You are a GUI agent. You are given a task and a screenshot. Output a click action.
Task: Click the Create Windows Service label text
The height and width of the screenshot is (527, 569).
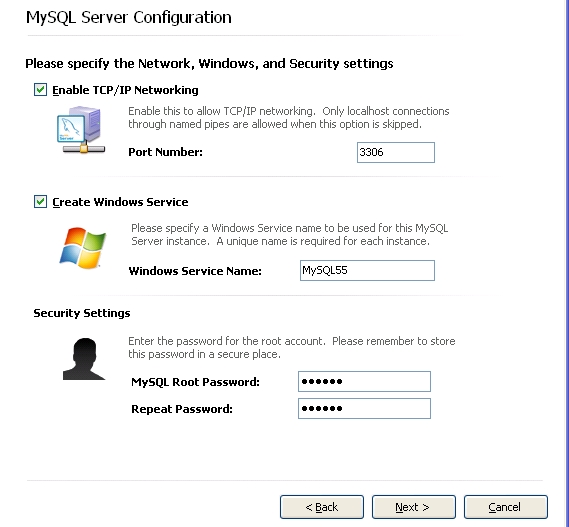click(x=120, y=202)
